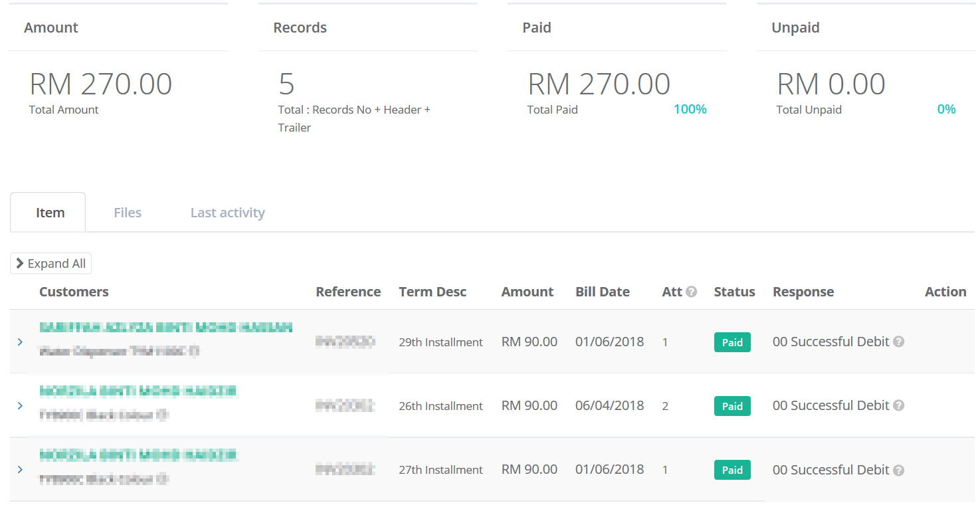Click Paid status badge for 26th Installment
The image size is (980, 517).
point(732,406)
